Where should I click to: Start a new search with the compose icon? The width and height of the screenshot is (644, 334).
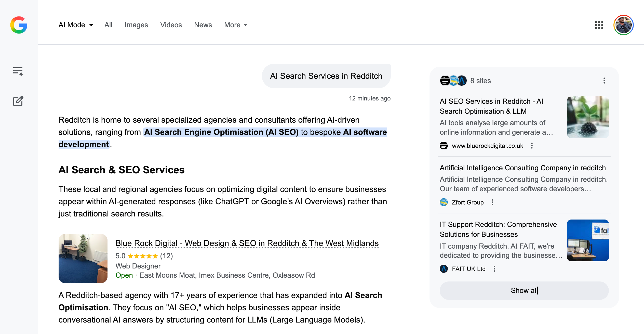18,101
